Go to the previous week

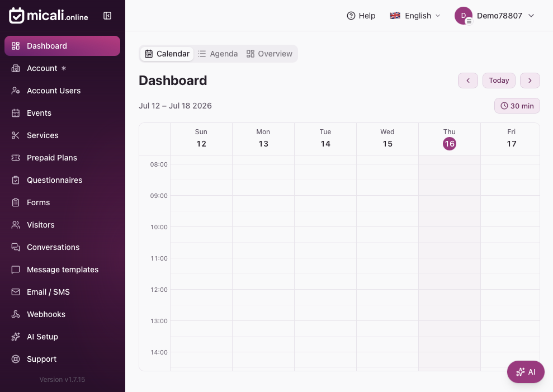[x=468, y=81]
